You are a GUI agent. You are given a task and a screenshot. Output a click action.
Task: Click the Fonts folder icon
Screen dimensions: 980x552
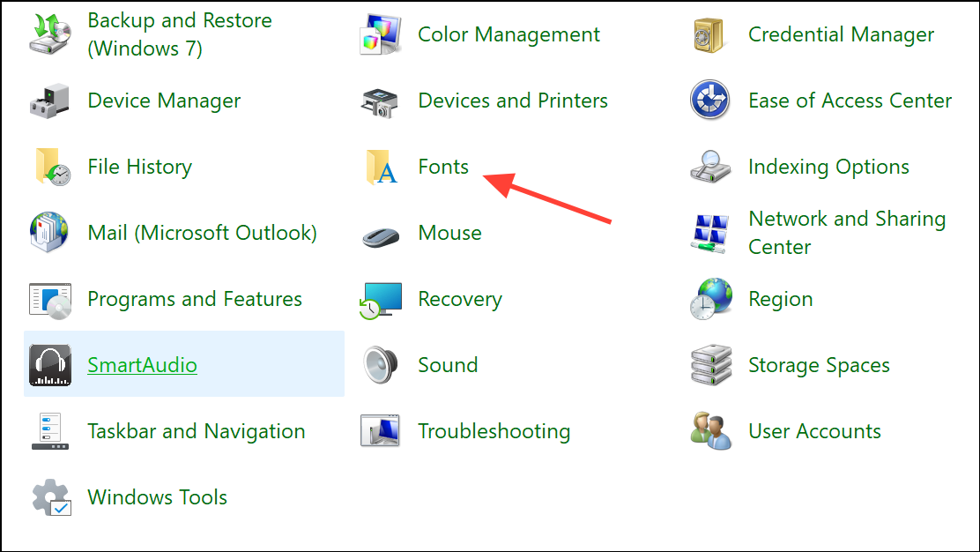tap(381, 167)
